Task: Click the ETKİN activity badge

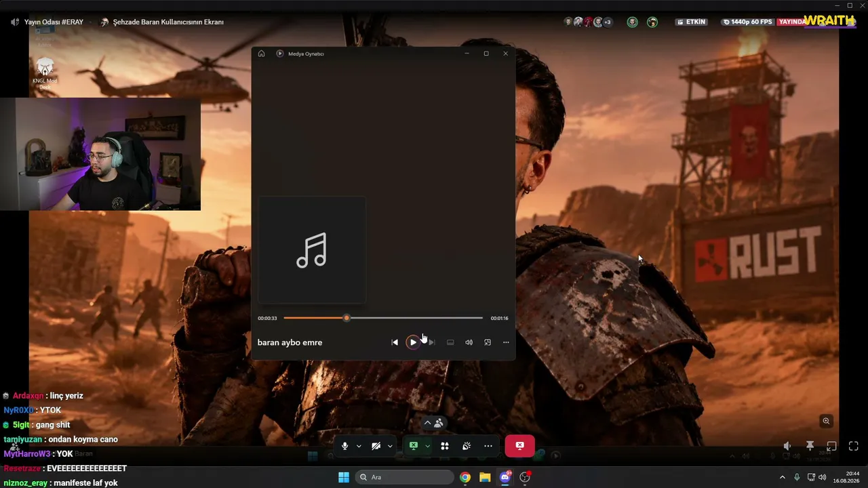Action: coord(692,22)
